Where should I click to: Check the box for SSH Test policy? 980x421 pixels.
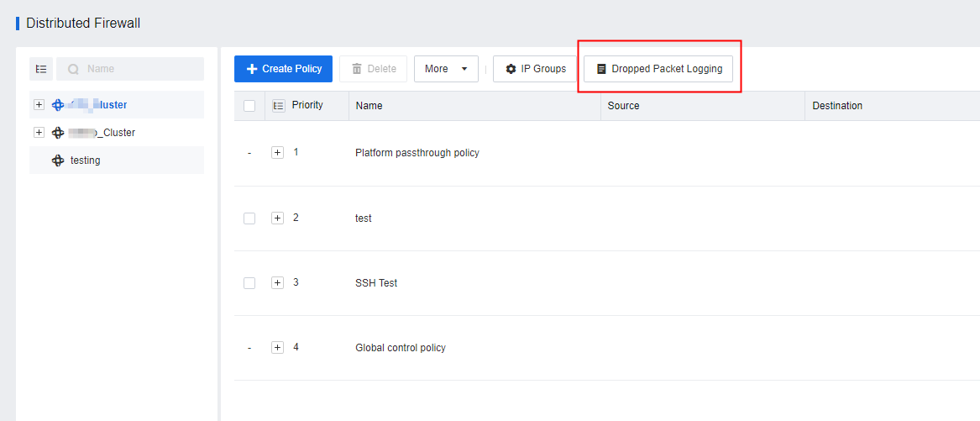(x=249, y=282)
